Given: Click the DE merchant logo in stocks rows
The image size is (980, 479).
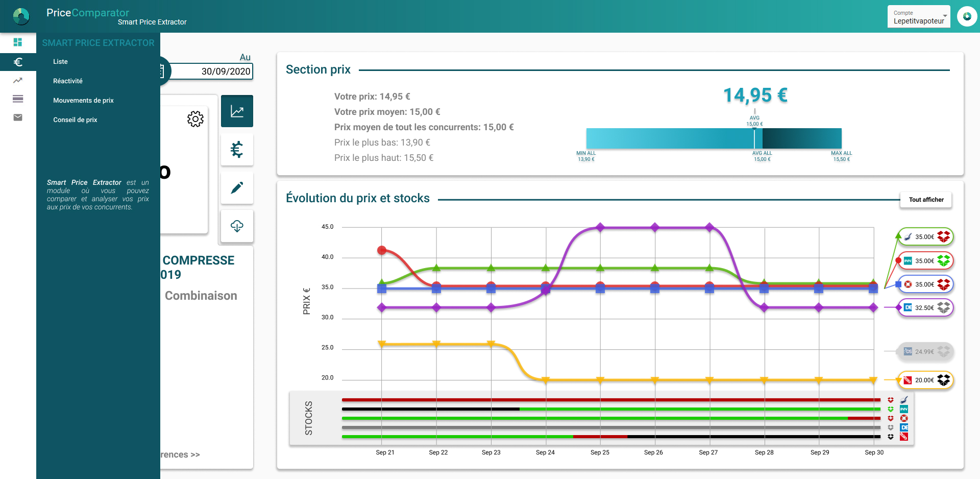Looking at the screenshot, I should tap(904, 427).
